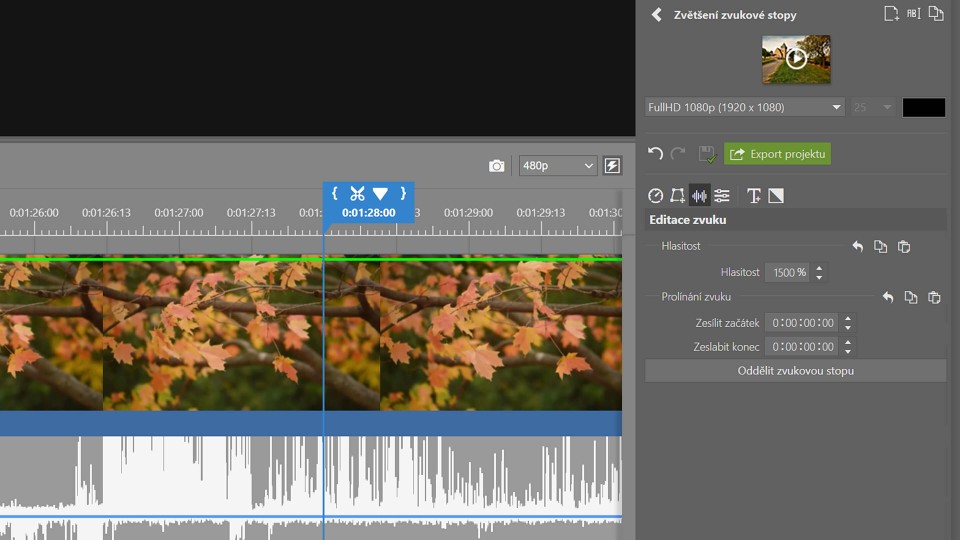Toggle the lightning fast preview button

(612, 166)
